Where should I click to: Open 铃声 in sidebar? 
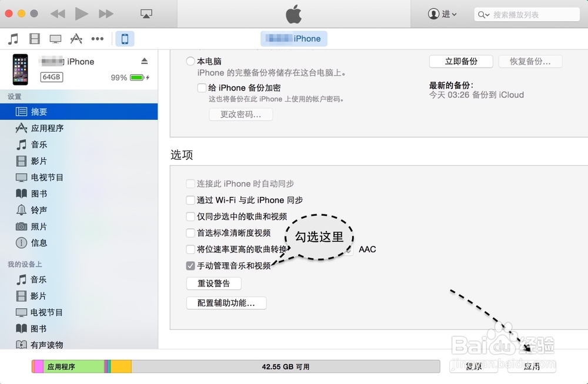(79, 210)
